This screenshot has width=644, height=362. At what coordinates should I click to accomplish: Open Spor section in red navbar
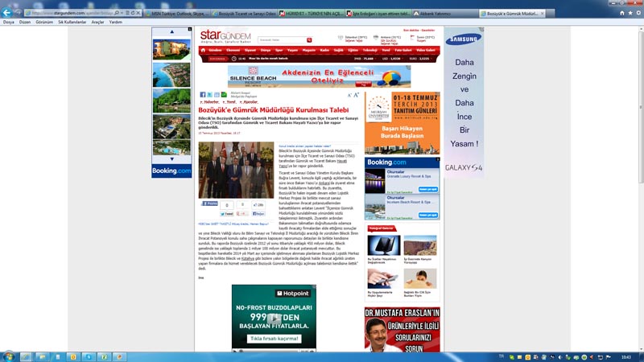click(279, 50)
